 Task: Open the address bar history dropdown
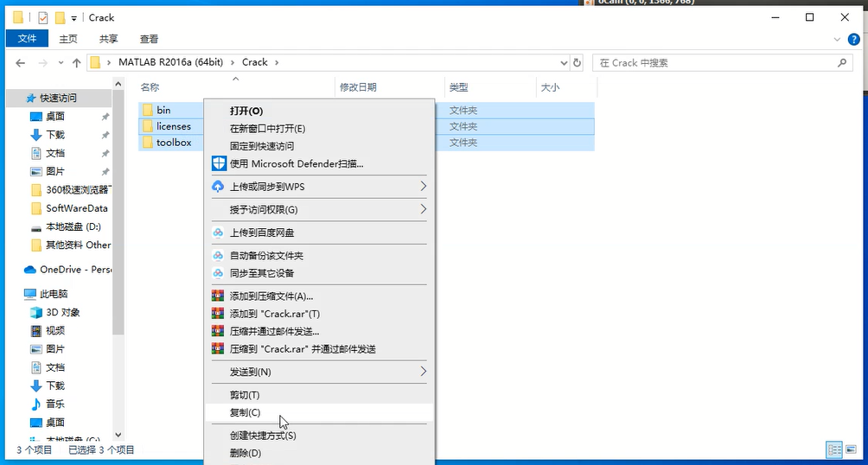[564, 62]
